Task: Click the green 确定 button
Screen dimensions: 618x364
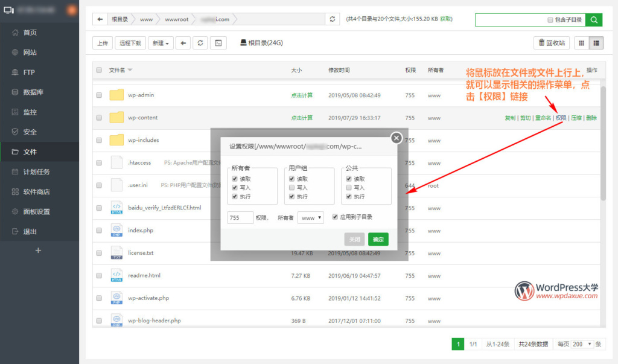Action: coord(378,240)
